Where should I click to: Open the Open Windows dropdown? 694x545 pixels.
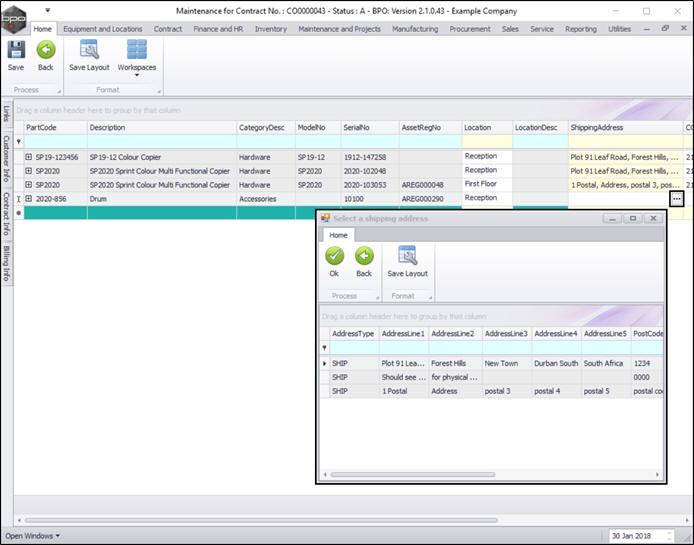32,536
